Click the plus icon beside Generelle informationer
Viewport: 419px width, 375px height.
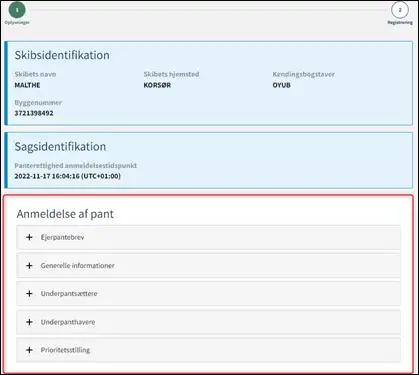tap(29, 266)
